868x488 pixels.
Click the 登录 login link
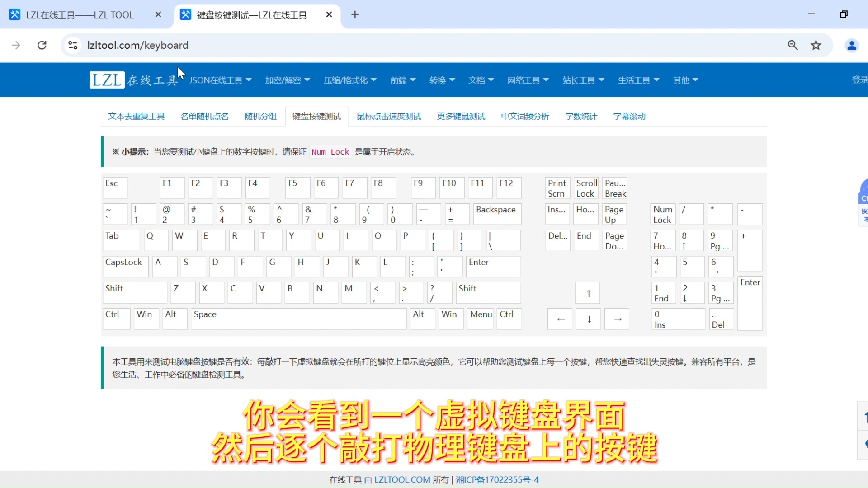click(x=859, y=80)
